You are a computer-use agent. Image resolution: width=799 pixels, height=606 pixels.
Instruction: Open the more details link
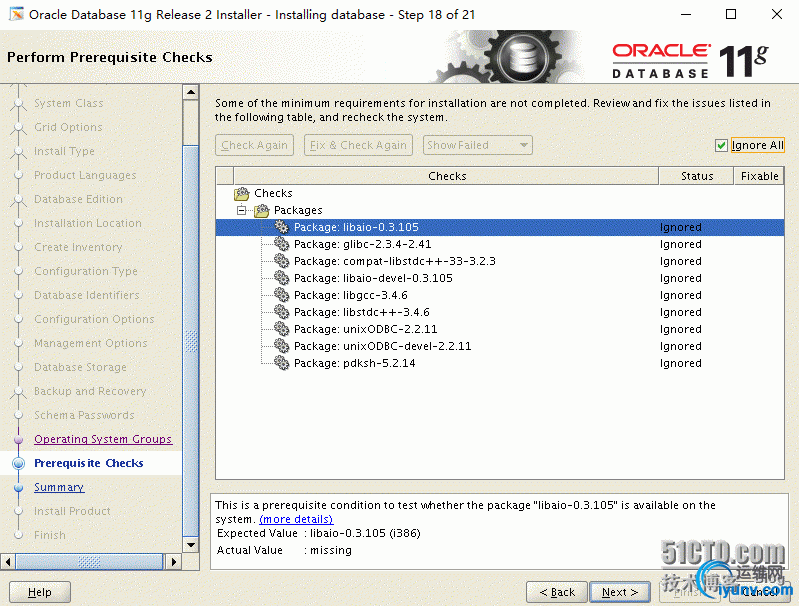tap(296, 519)
